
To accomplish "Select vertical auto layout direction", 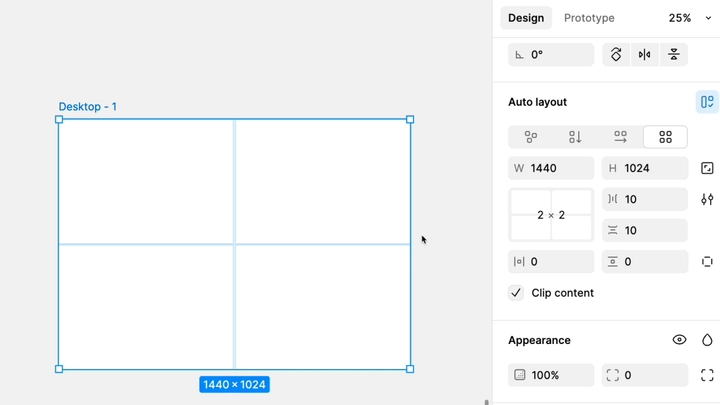I will coord(575,137).
